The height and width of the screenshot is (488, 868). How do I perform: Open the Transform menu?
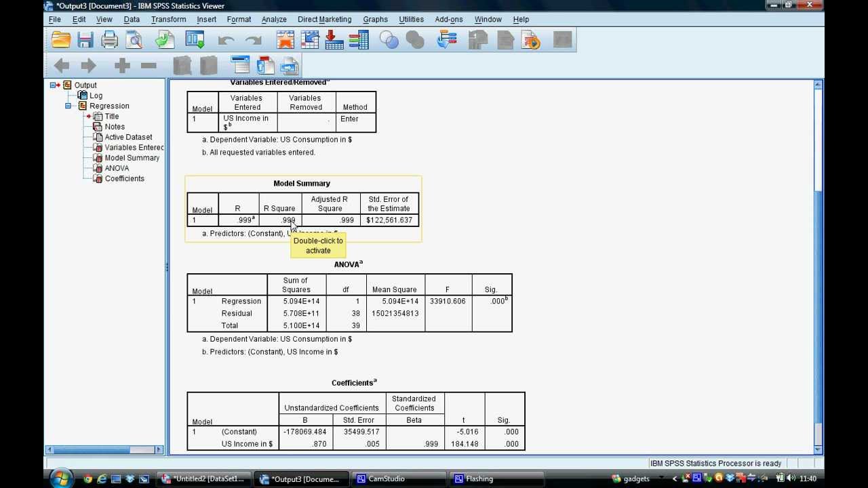[x=168, y=20]
